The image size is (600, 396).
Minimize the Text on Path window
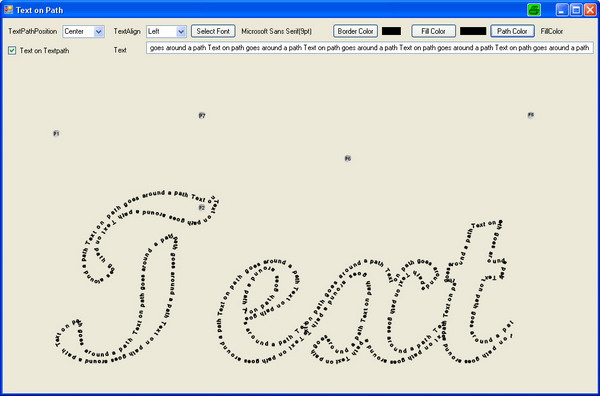coord(562,10)
